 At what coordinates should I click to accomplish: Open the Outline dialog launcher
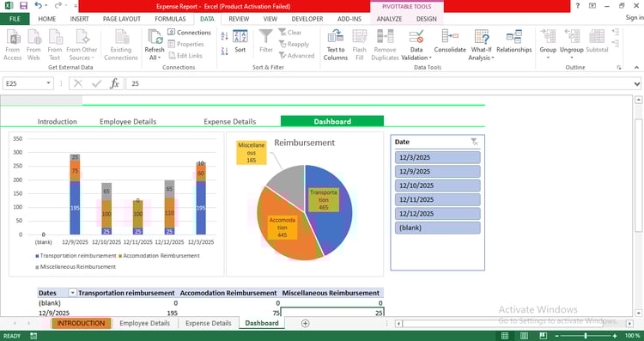point(618,68)
